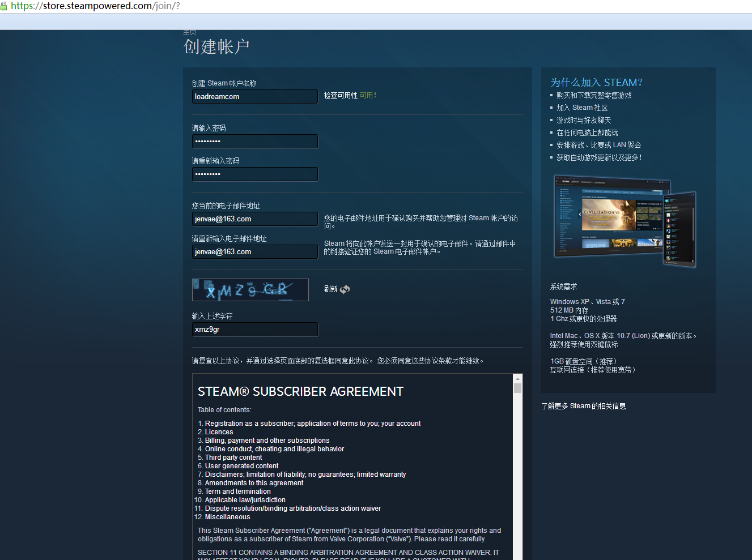
Task: Click the refresh captcha arrows icon
Action: coord(345,289)
